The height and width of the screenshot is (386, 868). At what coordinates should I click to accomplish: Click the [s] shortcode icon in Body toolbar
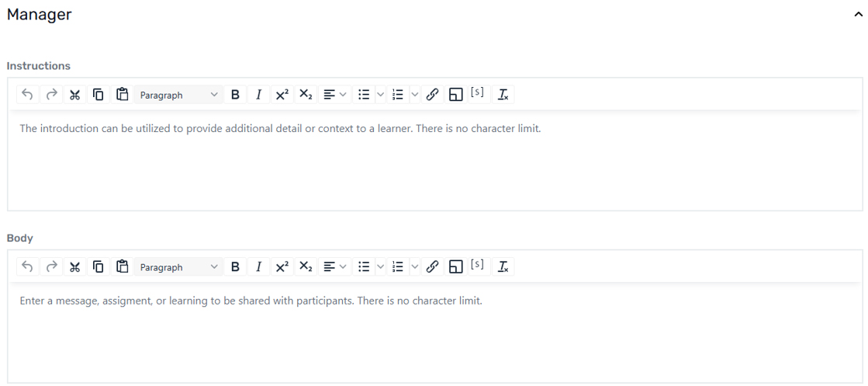(x=478, y=266)
